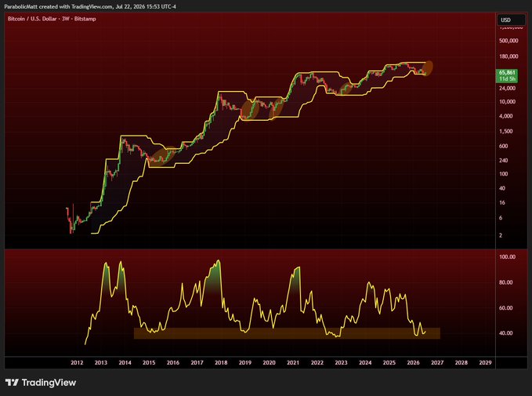Click the 100.00 indicator axis label
This screenshot has width=532, height=396.
(507, 257)
